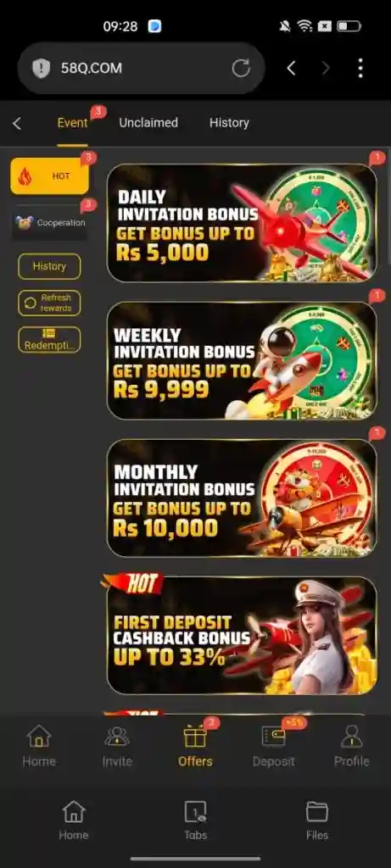
Task: Open the Deposit wallet icon
Action: [x=274, y=737]
